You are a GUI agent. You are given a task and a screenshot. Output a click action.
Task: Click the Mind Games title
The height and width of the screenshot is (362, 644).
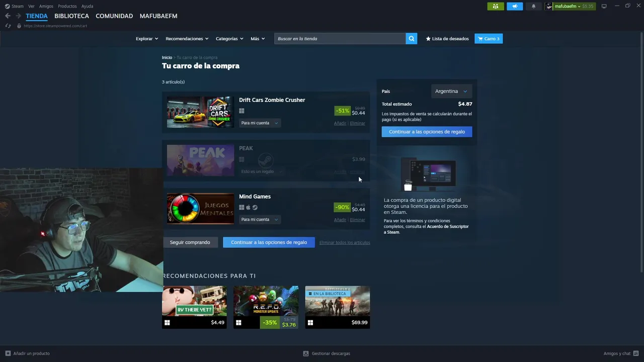pyautogui.click(x=255, y=197)
